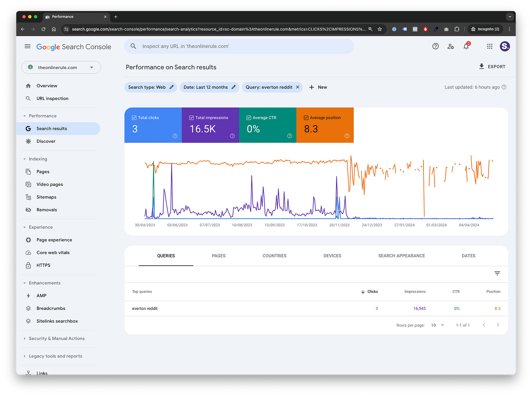Open a new browser tab

click(116, 17)
